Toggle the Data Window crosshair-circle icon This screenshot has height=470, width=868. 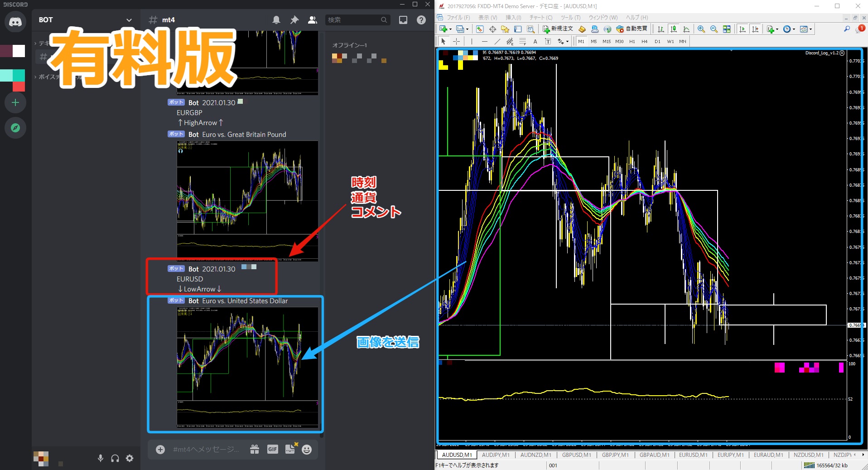[492, 29]
